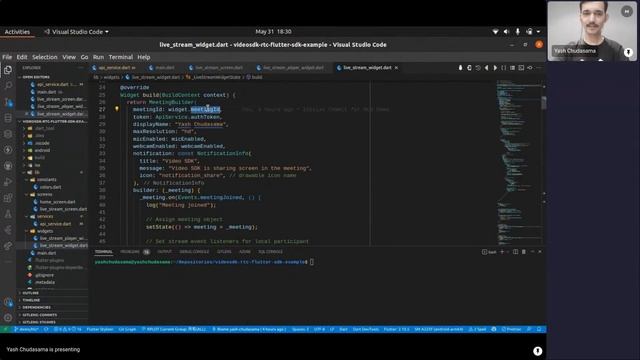Expand the android folder
Viewport: 640px width, 360px height.
(42, 150)
